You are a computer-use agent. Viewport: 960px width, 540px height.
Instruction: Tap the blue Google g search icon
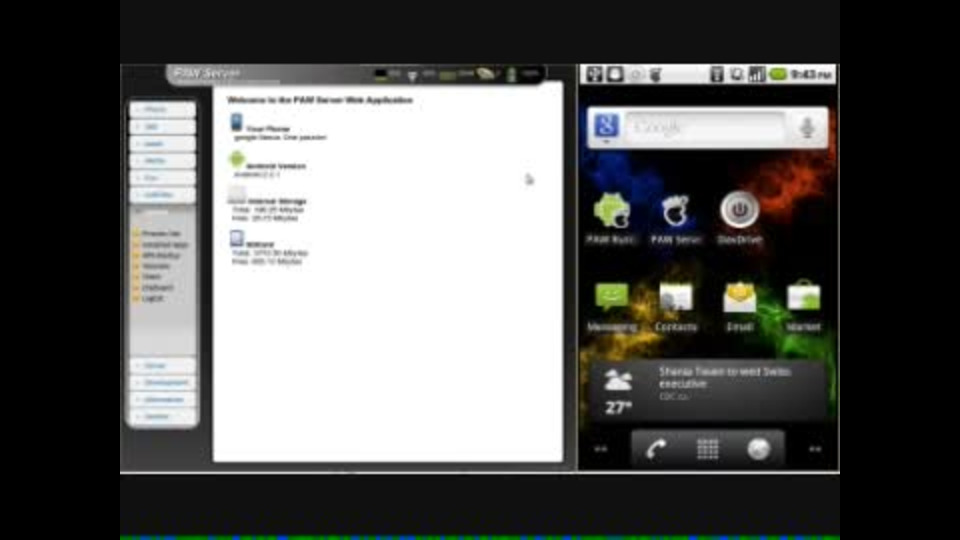point(606,126)
